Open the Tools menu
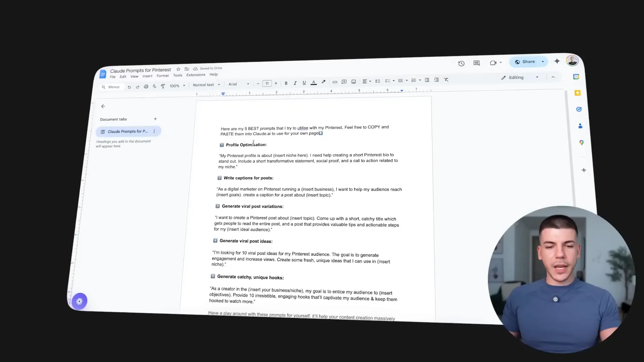This screenshot has height=362, width=644. pos(178,75)
